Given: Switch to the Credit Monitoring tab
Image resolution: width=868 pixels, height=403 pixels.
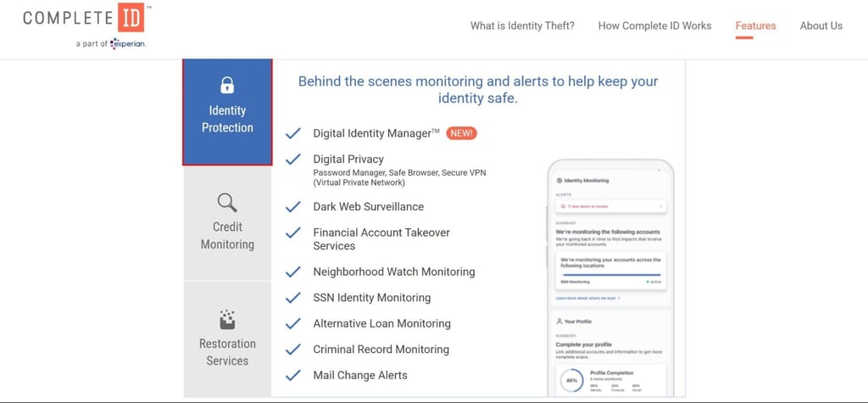Looking at the screenshot, I should 227,223.
